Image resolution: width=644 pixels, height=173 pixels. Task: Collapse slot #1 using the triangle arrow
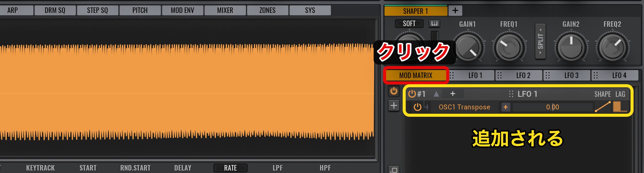click(436, 94)
